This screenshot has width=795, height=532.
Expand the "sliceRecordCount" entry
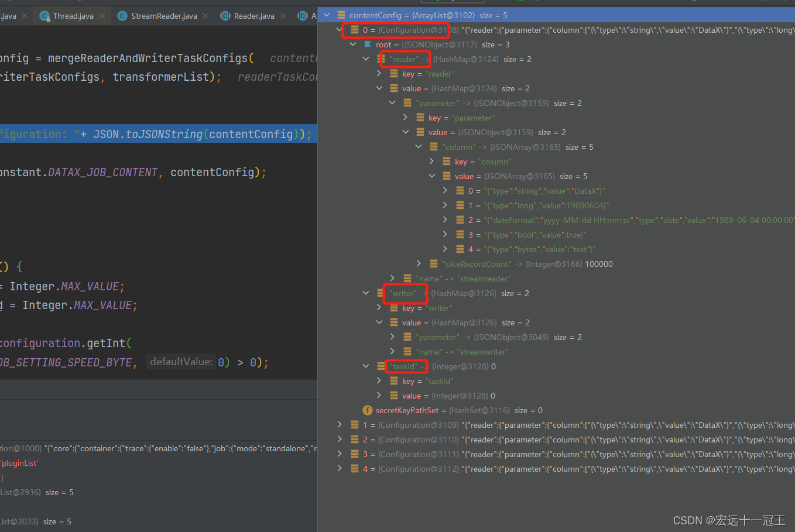pyautogui.click(x=419, y=264)
